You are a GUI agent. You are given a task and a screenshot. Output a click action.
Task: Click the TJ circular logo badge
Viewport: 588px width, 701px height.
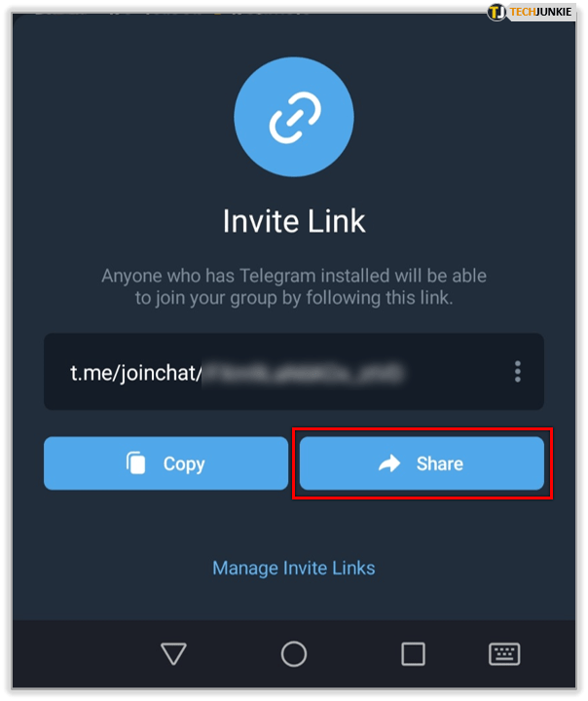(496, 12)
